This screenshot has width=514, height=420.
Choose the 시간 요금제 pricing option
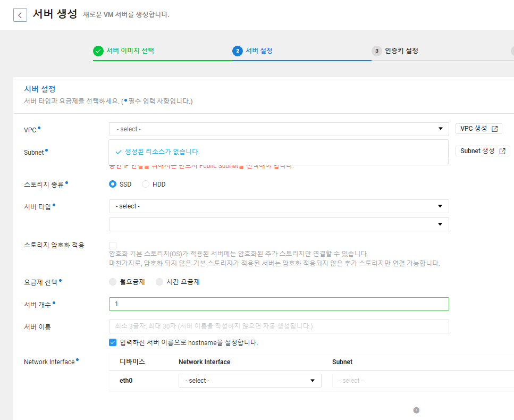[x=159, y=282]
